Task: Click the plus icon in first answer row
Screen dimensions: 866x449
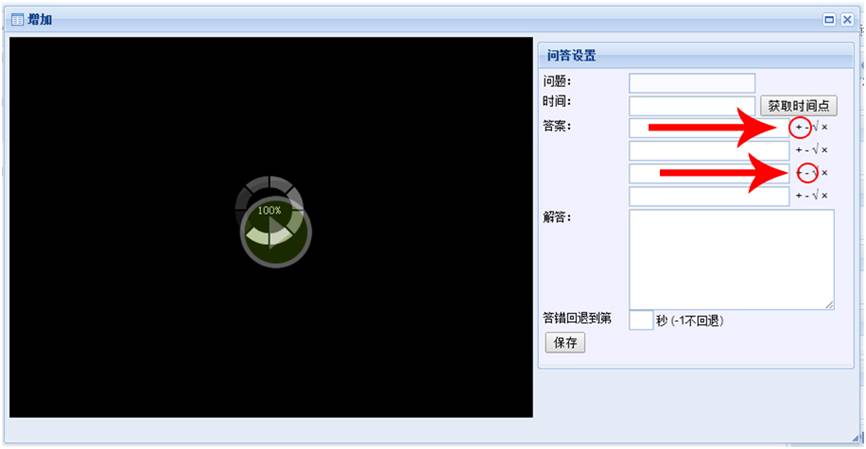Action: [x=799, y=127]
